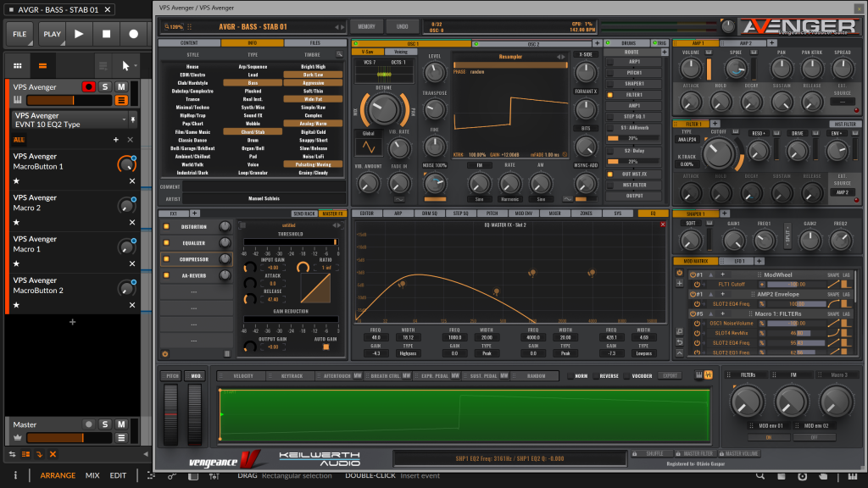Remove the MacroButton 1 automation lane
The width and height of the screenshot is (868, 488).
131,181
